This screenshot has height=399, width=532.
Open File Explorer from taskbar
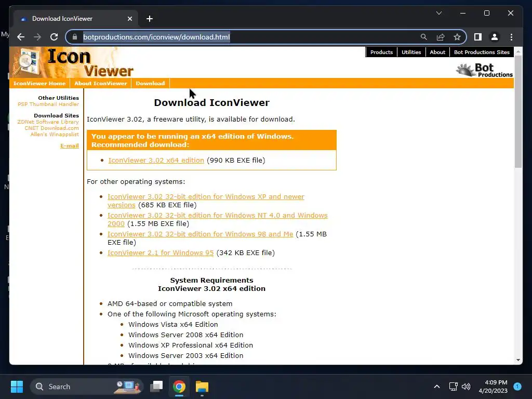click(202, 387)
